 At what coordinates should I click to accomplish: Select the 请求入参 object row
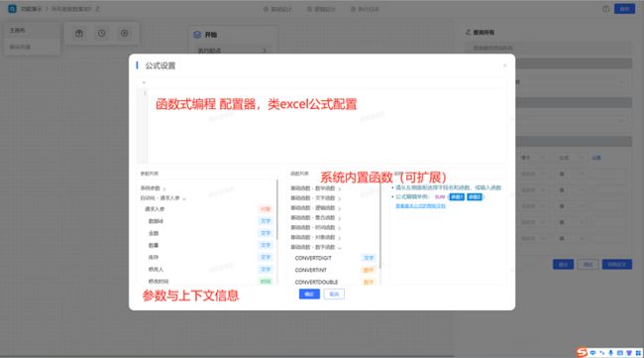tap(207, 209)
